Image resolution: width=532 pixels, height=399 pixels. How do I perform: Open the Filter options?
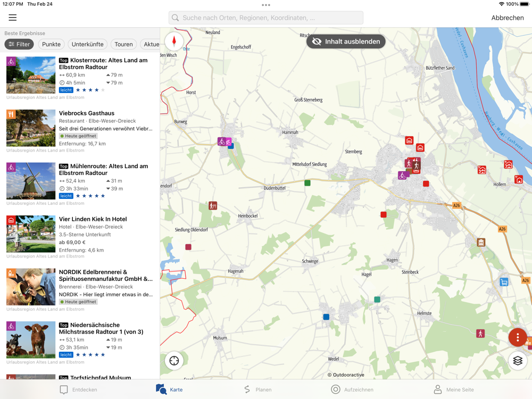19,44
